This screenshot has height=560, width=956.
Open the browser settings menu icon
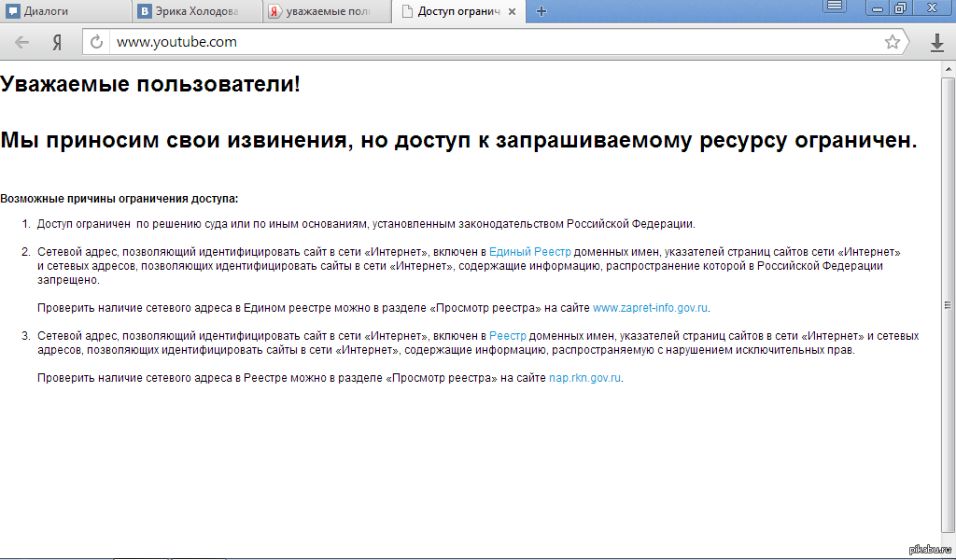point(835,7)
